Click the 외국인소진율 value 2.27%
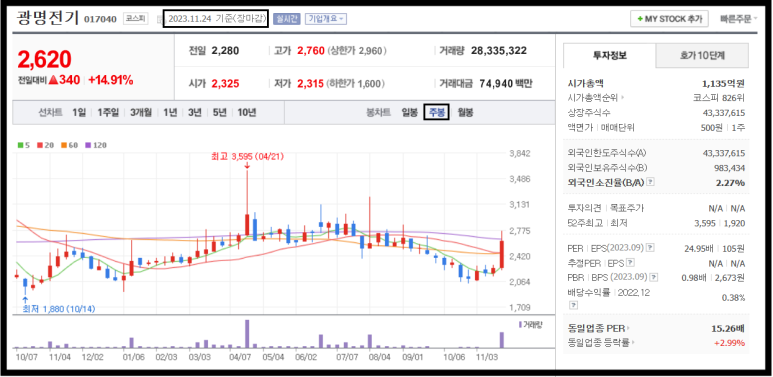The image size is (773, 377). (x=732, y=183)
